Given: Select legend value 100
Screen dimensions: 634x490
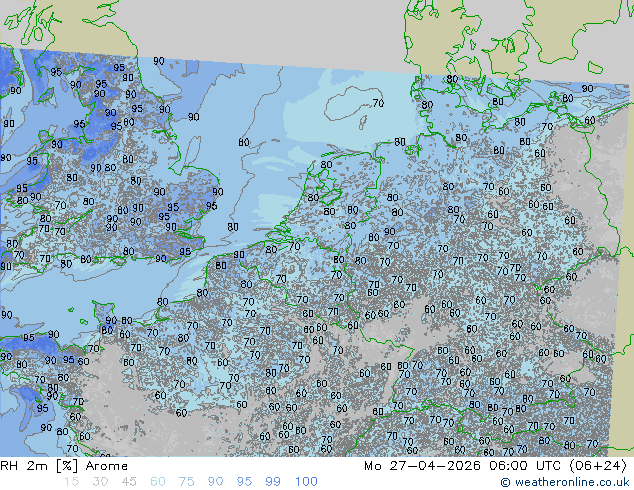Looking at the screenshot, I should [306, 482].
